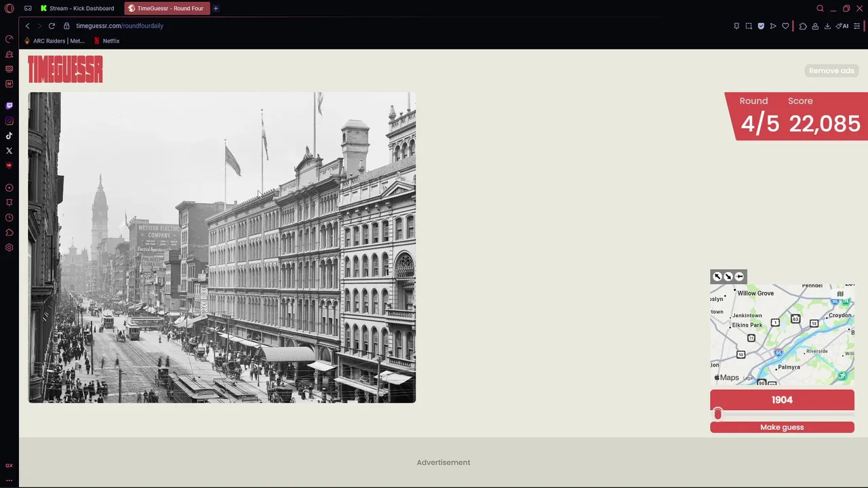Screen dimensions: 868x488
Task: Open the striped panel icon in sidebar
Action: tap(9, 69)
